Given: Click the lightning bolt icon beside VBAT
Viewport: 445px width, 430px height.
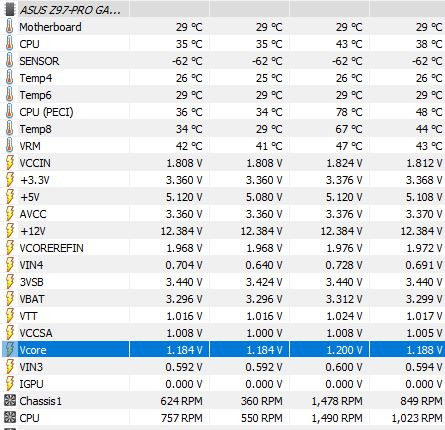Looking at the screenshot, I should click(x=10, y=299).
